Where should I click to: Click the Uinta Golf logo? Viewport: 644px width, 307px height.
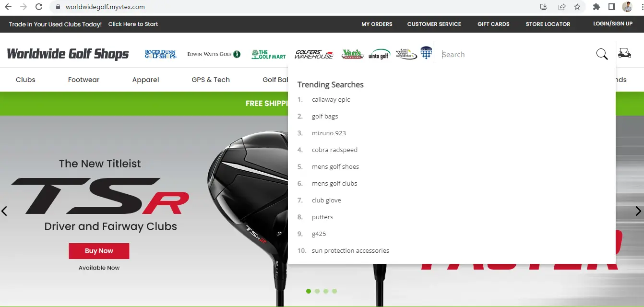tap(379, 54)
